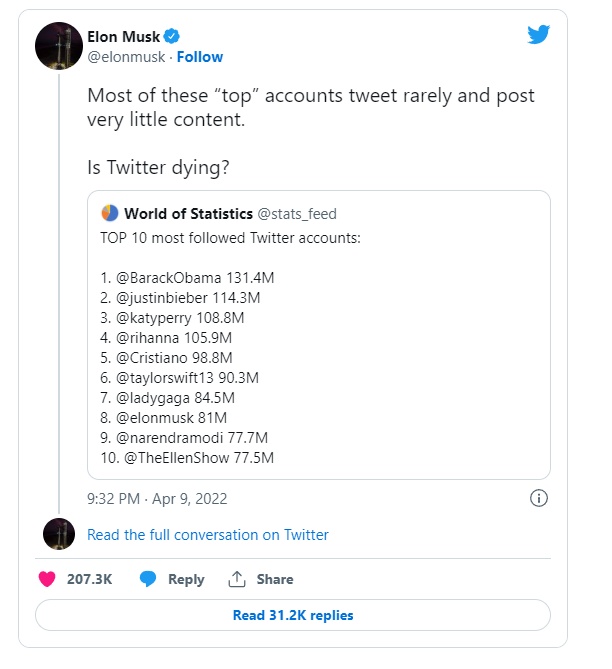
Task: Like the tweet with the heart icon
Action: 46,579
